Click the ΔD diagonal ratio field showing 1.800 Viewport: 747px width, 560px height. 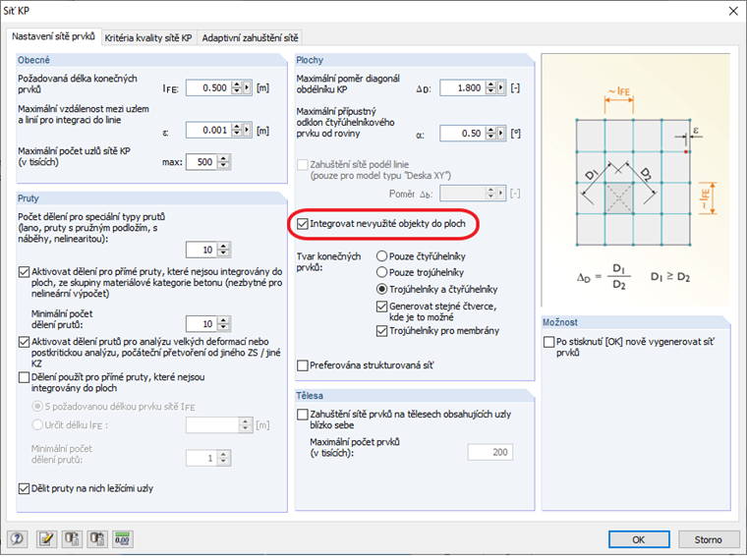tap(462, 87)
